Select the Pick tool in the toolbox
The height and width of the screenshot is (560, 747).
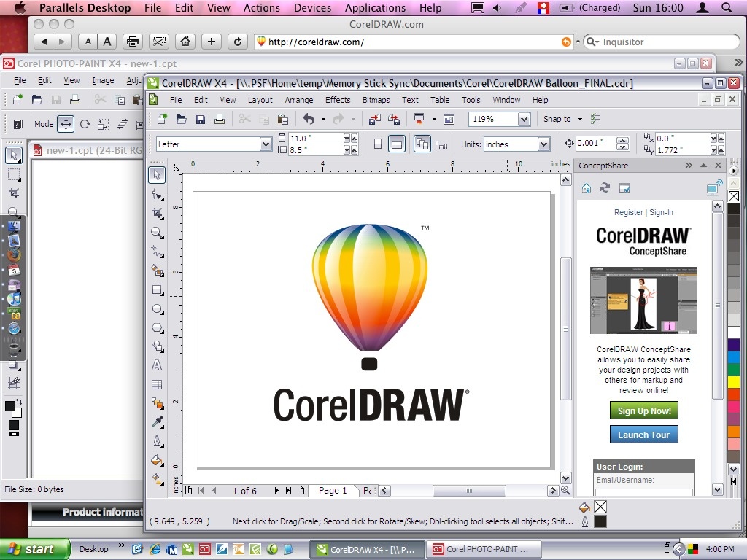click(x=155, y=174)
